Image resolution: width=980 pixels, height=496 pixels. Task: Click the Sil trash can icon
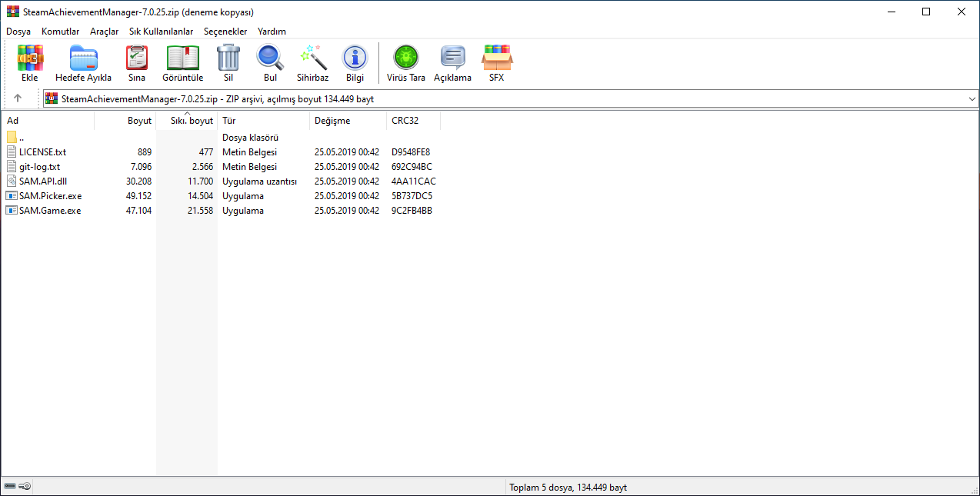228,58
